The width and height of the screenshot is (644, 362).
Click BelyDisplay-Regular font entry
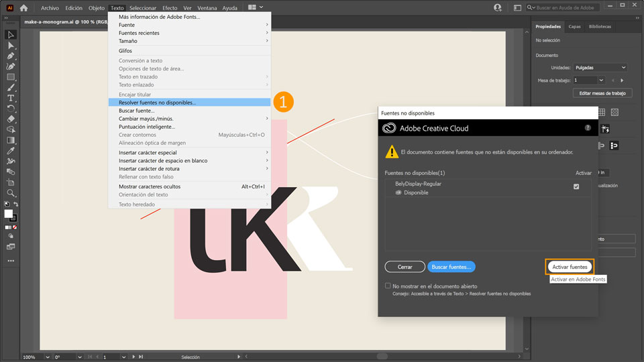point(418,184)
